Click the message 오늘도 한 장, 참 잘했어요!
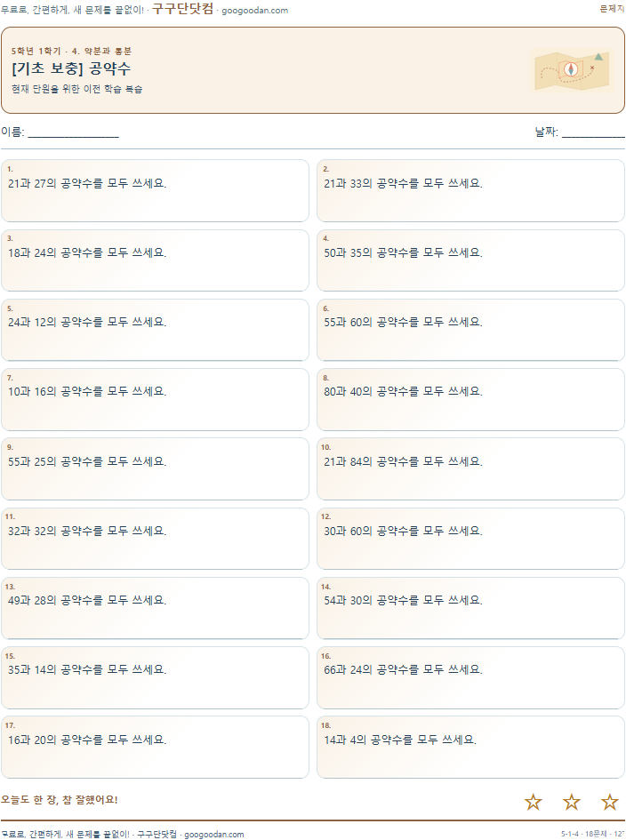This screenshot has width=626, height=840. pos(59,799)
